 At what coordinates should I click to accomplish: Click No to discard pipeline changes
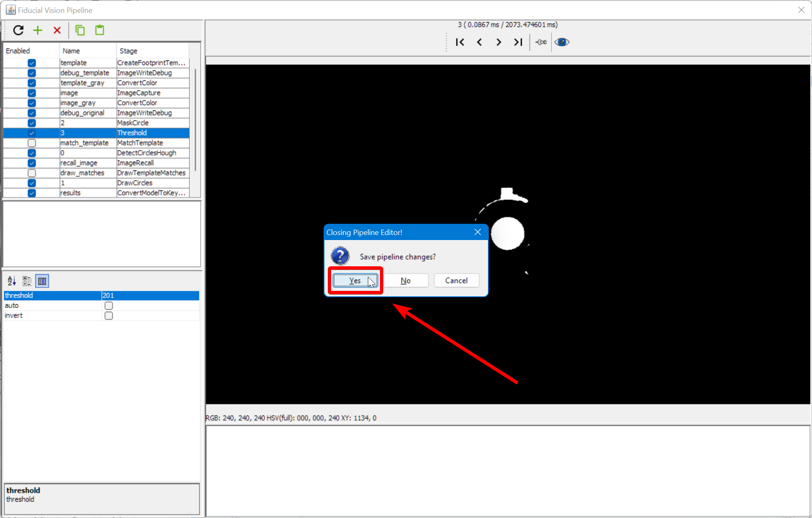[406, 280]
